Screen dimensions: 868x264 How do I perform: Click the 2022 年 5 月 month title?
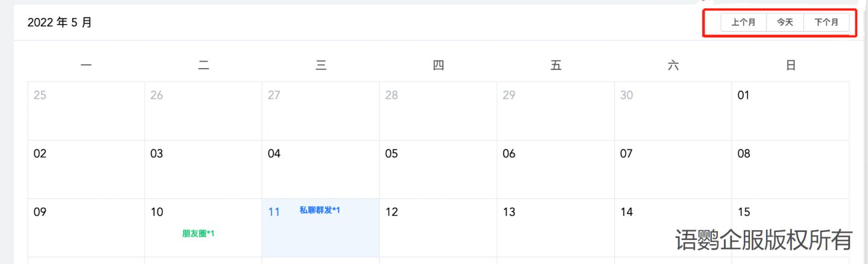(60, 23)
